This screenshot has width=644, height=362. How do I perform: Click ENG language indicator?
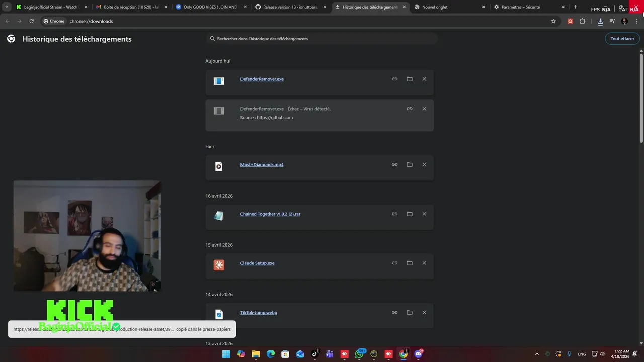(582, 354)
